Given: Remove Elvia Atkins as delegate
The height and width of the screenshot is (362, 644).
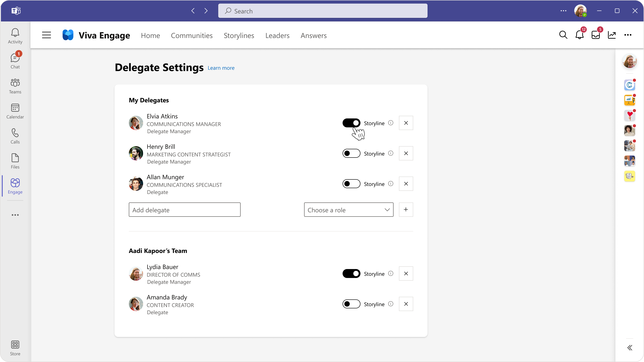Looking at the screenshot, I should [x=406, y=123].
